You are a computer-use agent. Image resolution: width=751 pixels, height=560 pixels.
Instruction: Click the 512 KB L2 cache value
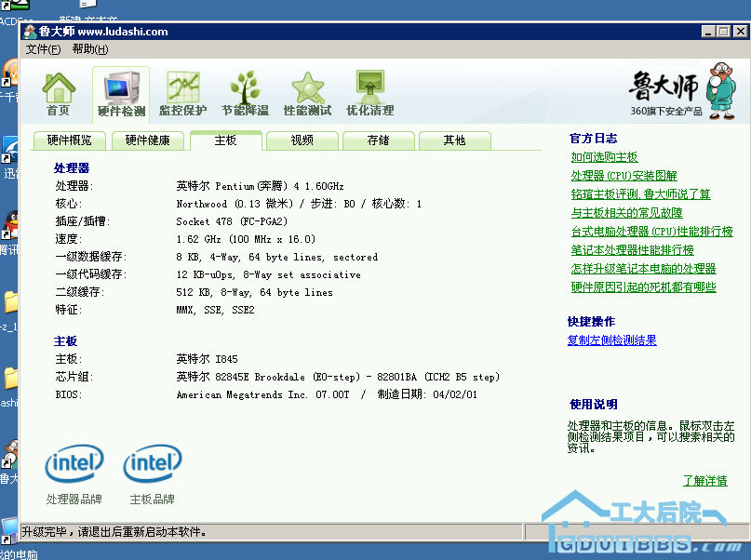pos(254,292)
